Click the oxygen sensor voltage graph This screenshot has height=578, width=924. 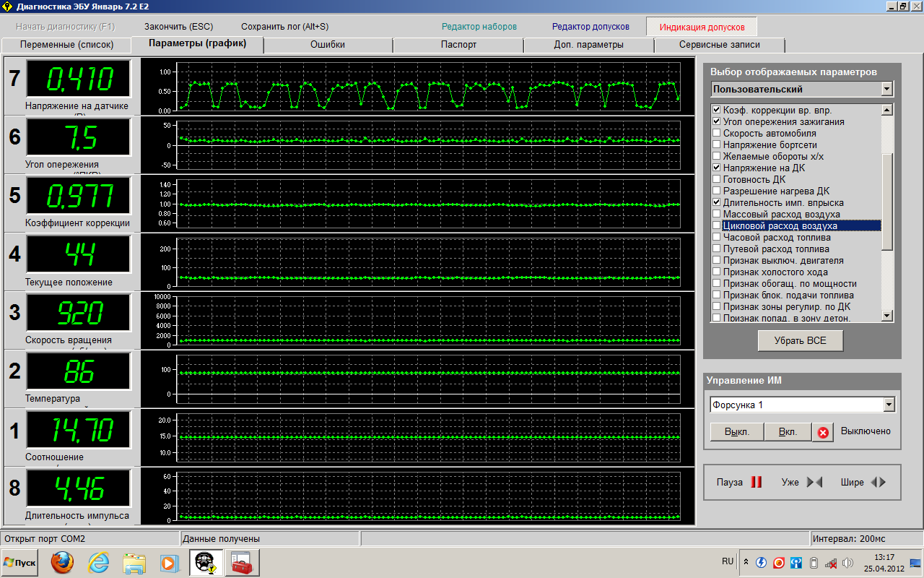click(x=417, y=88)
